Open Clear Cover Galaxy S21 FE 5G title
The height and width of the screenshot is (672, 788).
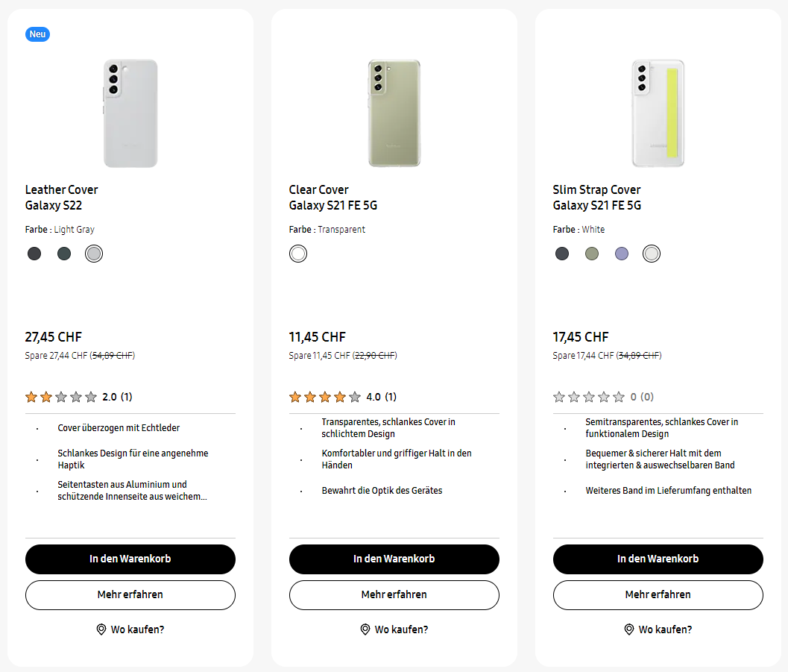pyautogui.click(x=333, y=198)
